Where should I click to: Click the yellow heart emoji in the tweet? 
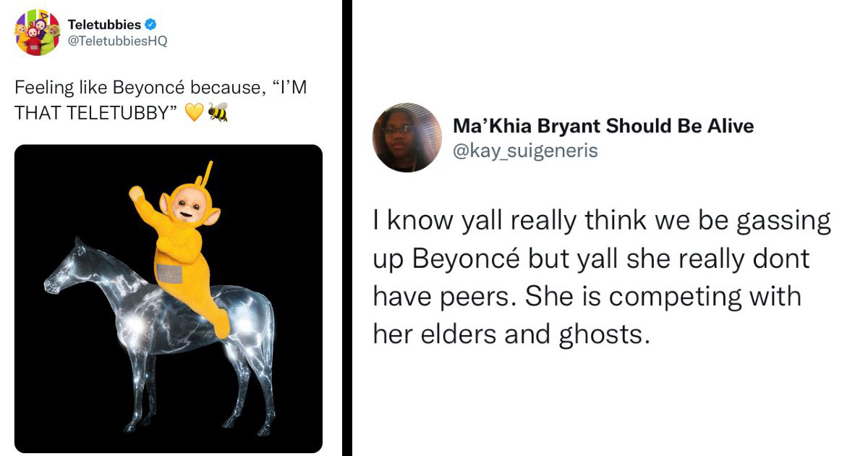[x=193, y=114]
